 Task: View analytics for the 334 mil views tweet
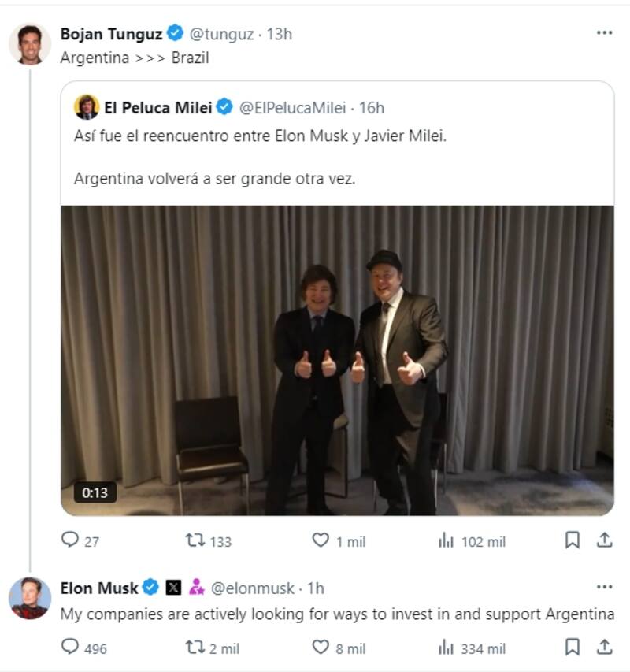(447, 648)
